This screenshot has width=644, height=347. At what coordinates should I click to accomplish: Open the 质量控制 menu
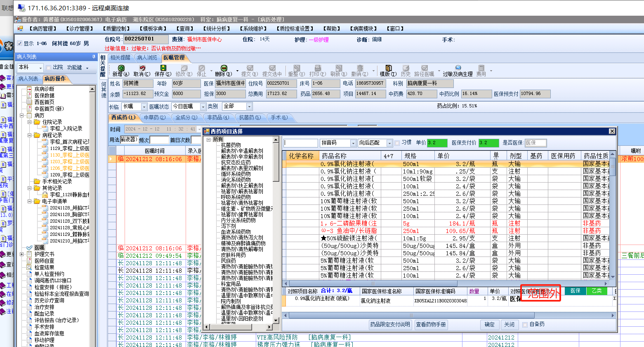(x=116, y=29)
